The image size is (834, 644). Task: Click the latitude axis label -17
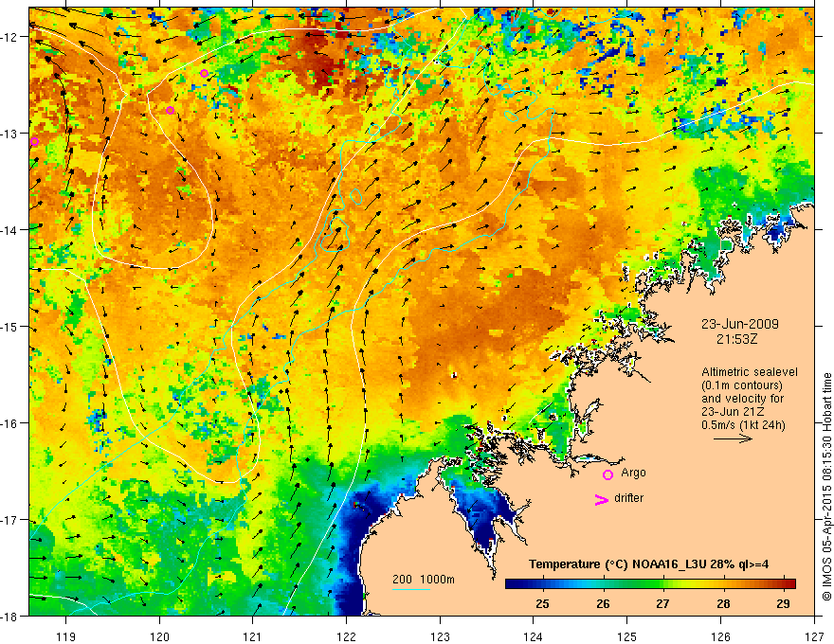(10, 520)
